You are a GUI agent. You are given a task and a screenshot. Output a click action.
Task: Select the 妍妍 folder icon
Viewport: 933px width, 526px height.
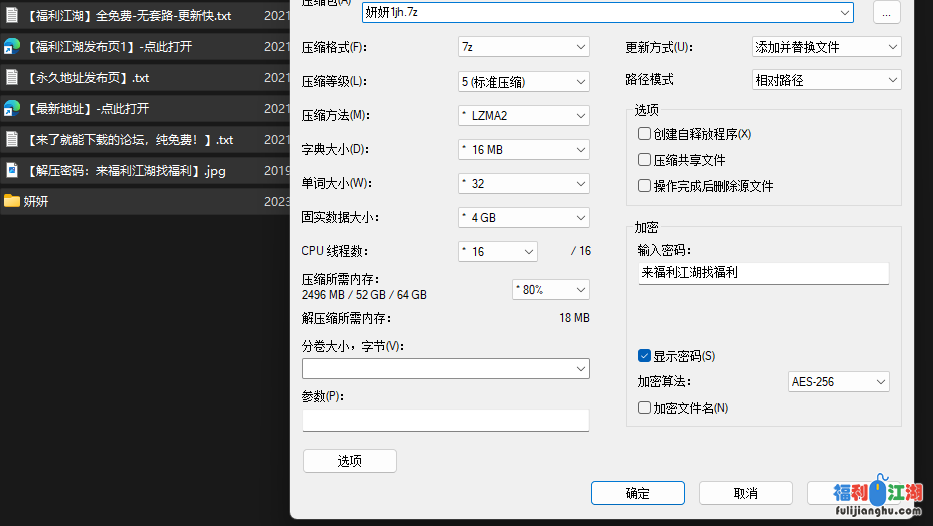[12, 201]
